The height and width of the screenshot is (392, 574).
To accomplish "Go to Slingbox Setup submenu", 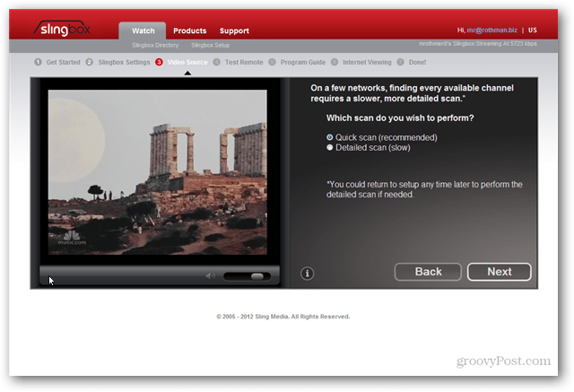I will [x=210, y=45].
